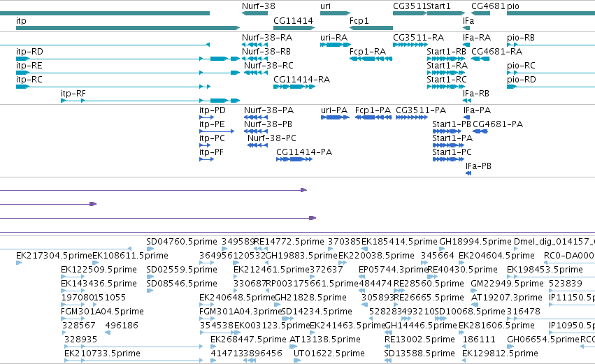Select the EK143436.5prime EST label
The width and height of the screenshot is (595, 364).
pyautogui.click(x=99, y=284)
